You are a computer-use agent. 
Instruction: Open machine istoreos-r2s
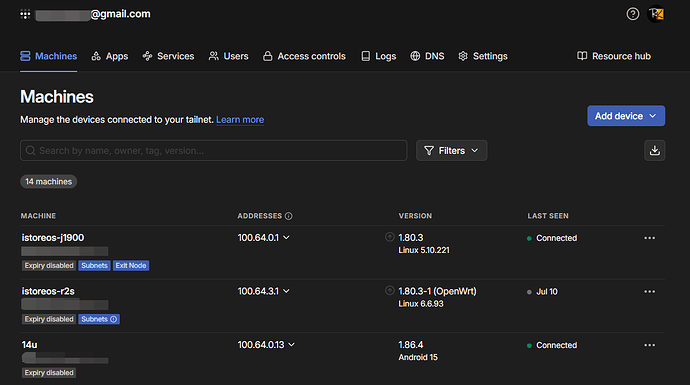pos(48,291)
